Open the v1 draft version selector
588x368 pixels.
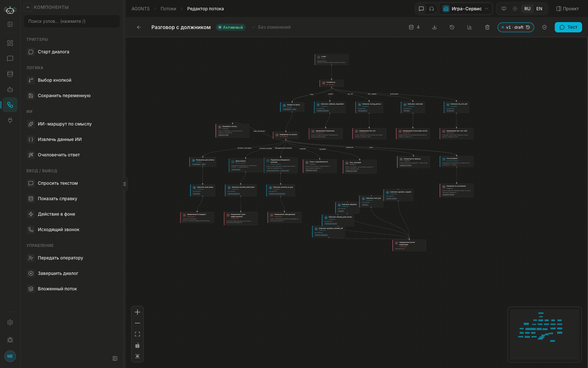(516, 27)
